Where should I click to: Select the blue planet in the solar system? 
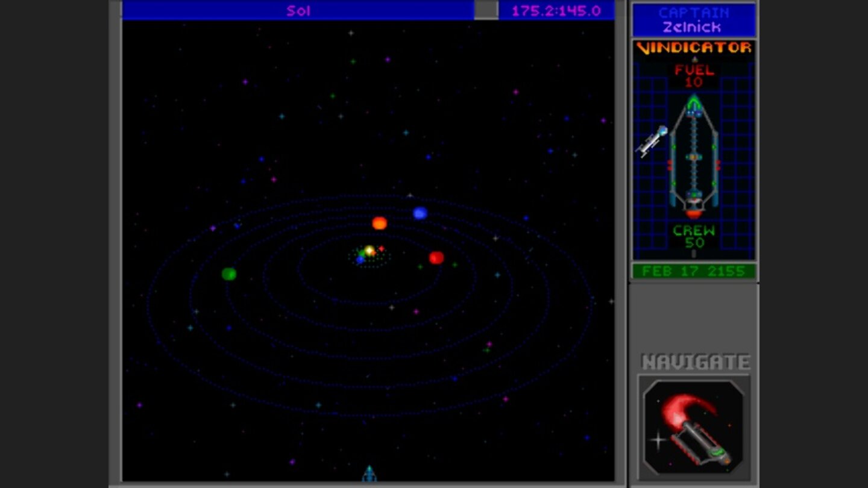pyautogui.click(x=420, y=213)
